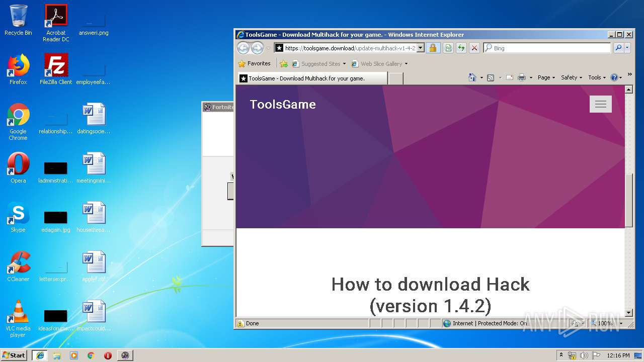The width and height of the screenshot is (644, 362).
Task: Open the Favorites star button
Action: pos(255,63)
